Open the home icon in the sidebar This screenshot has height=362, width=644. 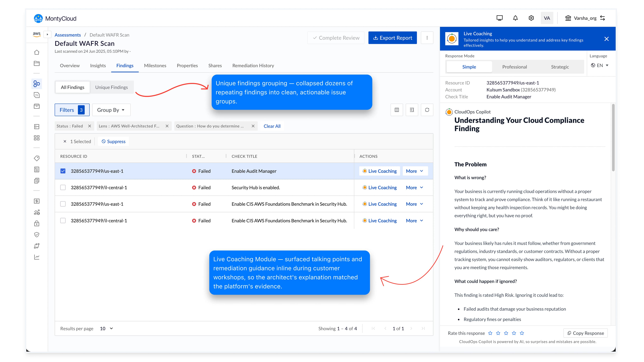click(37, 52)
